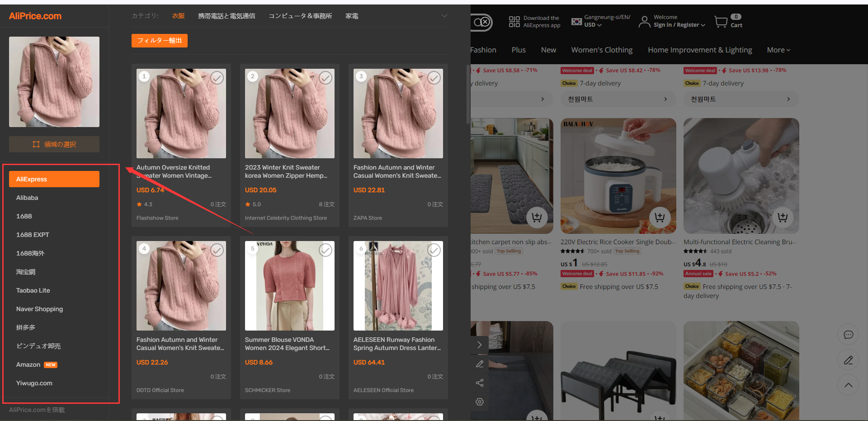Tick the select circle on product 6
This screenshot has width=868, height=421.
tap(434, 250)
